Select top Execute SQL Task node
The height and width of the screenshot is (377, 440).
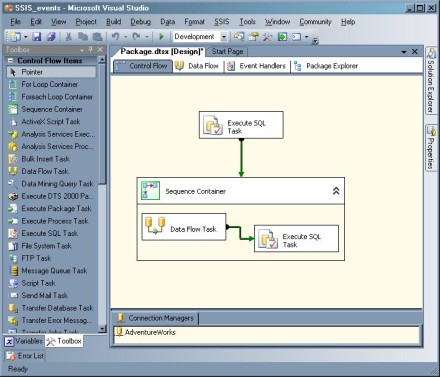[241, 125]
